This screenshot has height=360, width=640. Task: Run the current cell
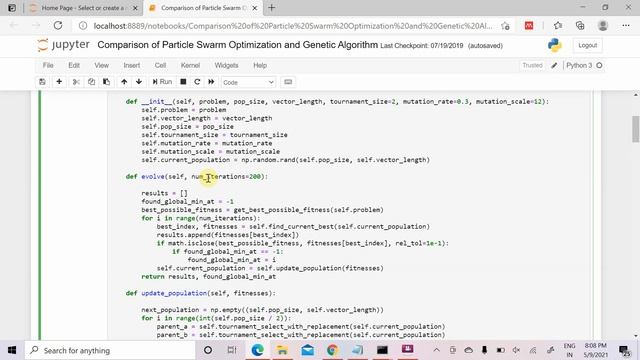[162, 82]
